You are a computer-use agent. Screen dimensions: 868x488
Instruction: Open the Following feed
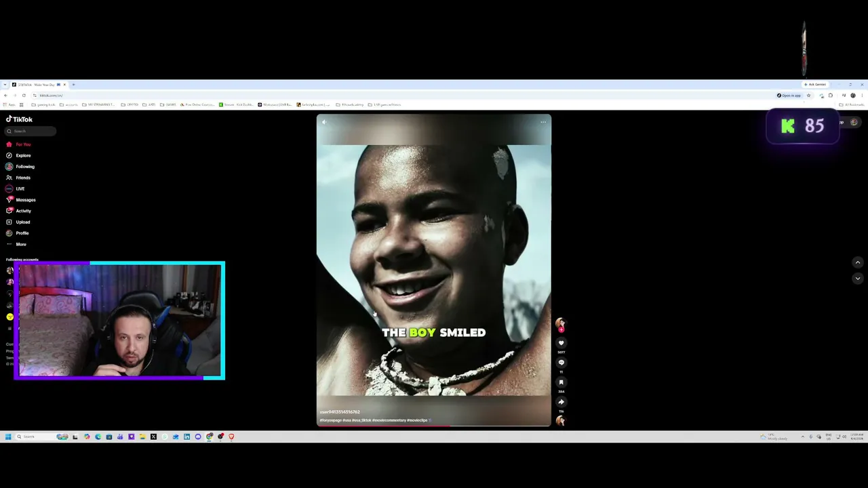click(x=20, y=167)
